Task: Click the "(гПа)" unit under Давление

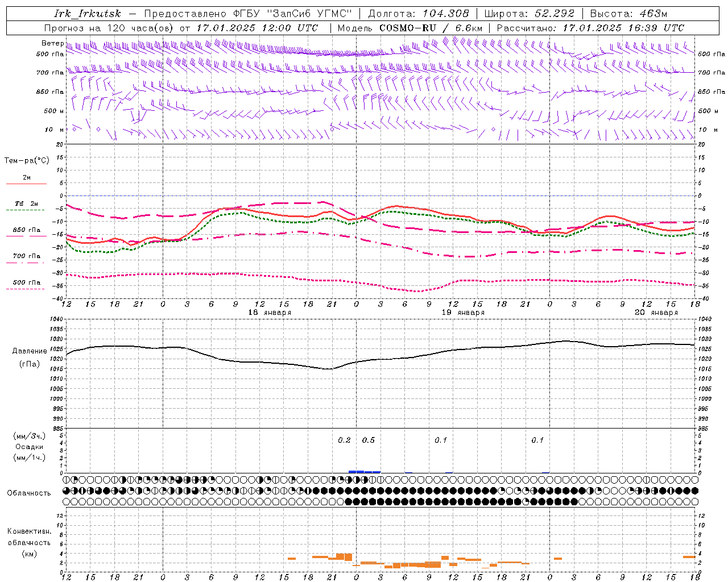Action: tap(30, 364)
